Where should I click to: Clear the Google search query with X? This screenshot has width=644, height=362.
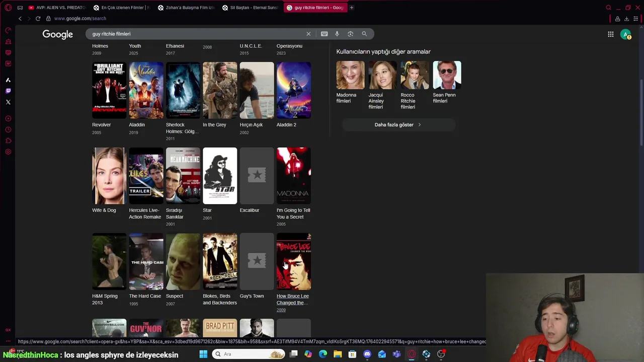coord(308,34)
